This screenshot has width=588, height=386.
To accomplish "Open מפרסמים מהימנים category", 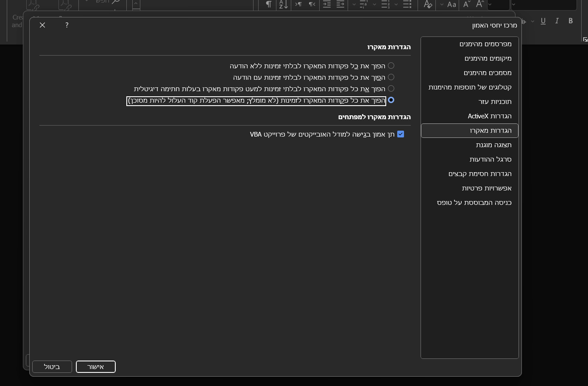I will [x=470, y=44].
